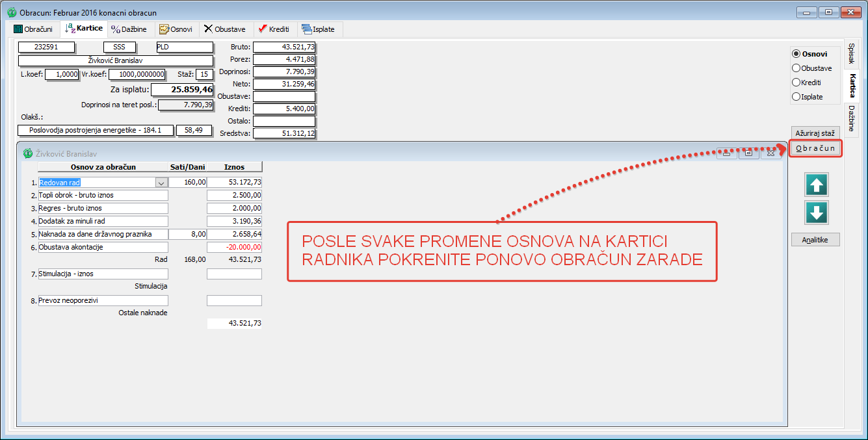This screenshot has height=440, width=868.
Task: Select the Obustave radio button
Action: (x=796, y=68)
